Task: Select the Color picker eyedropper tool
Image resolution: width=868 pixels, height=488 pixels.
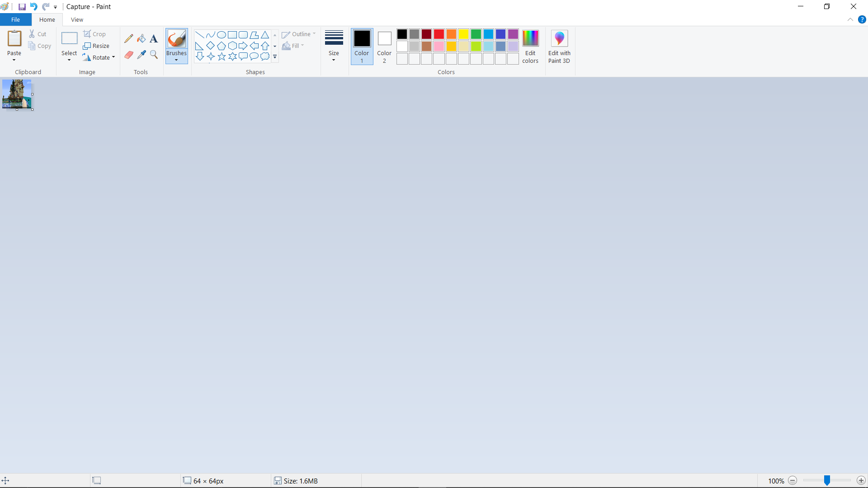Action: click(x=142, y=55)
